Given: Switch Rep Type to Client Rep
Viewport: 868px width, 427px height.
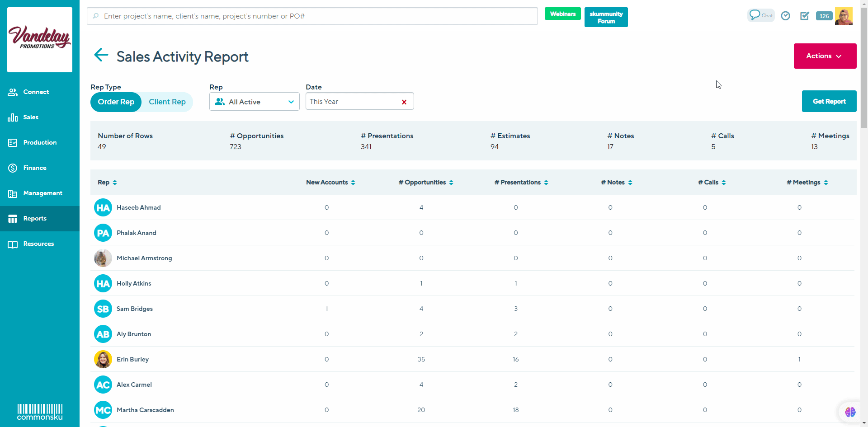Looking at the screenshot, I should coord(167,102).
